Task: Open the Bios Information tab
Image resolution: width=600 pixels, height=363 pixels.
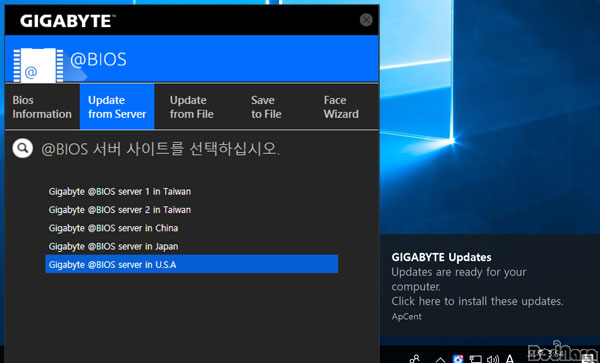Action: [x=42, y=107]
